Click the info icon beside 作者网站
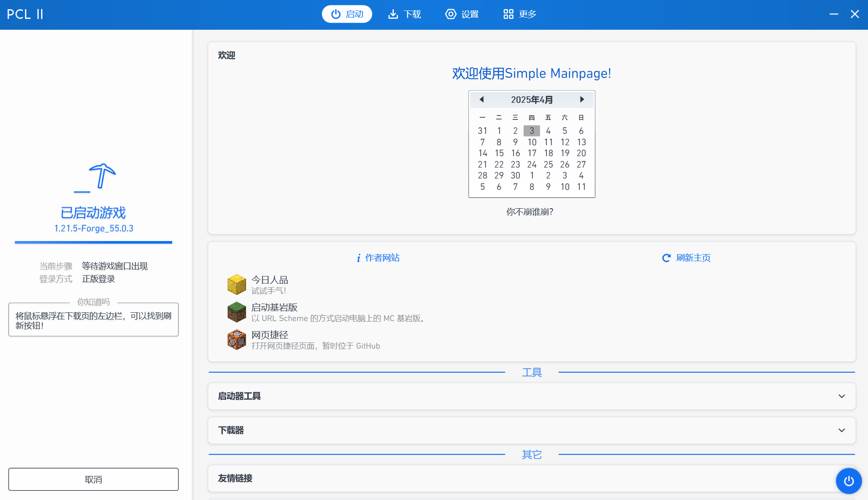Image resolution: width=868 pixels, height=500 pixels. click(x=358, y=258)
